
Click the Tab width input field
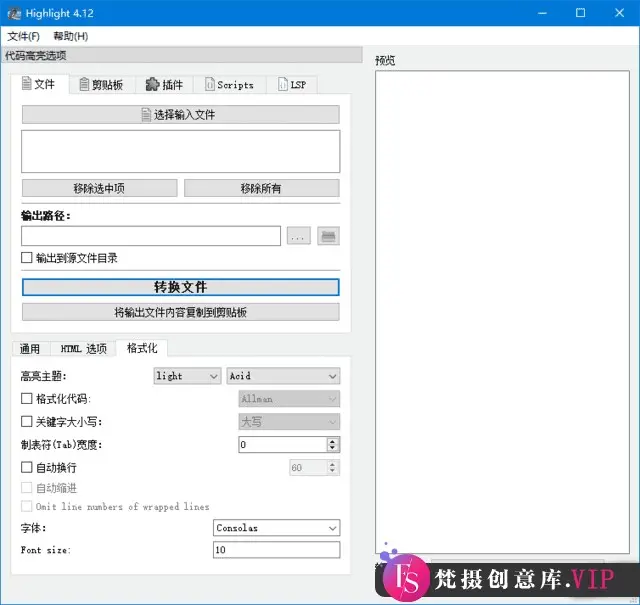283,445
